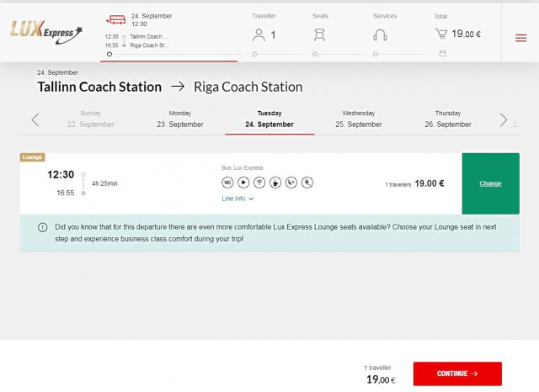
Task: Click the Wi-Fi amenity icon
Action: coord(259,182)
